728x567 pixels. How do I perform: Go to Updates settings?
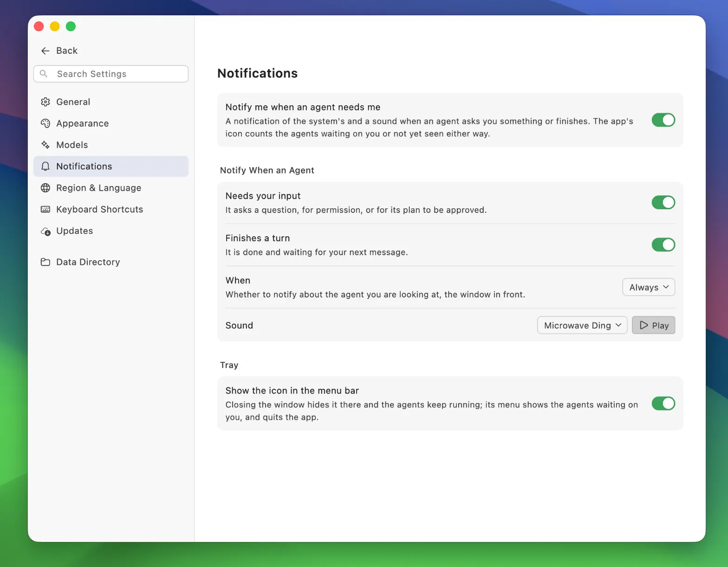111,231
